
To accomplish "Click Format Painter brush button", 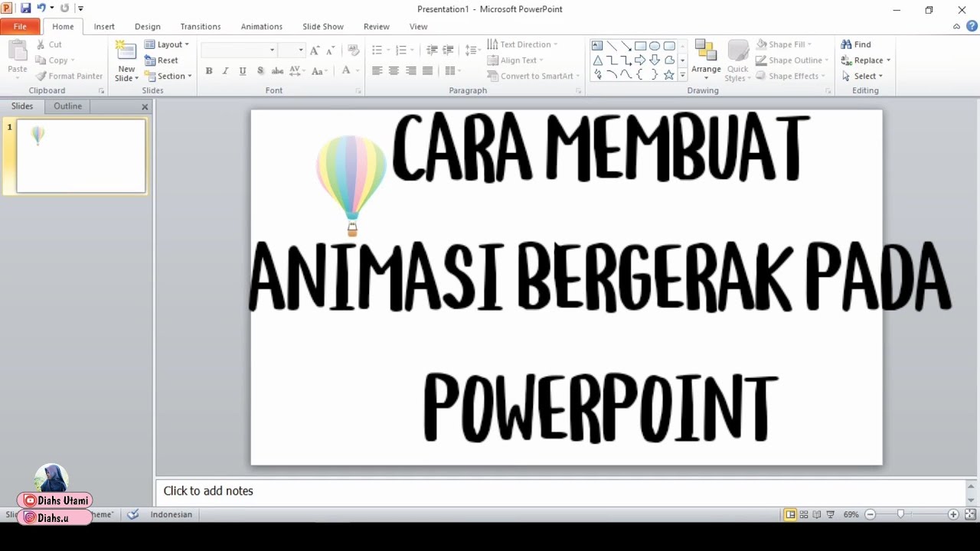I will pyautogui.click(x=69, y=76).
